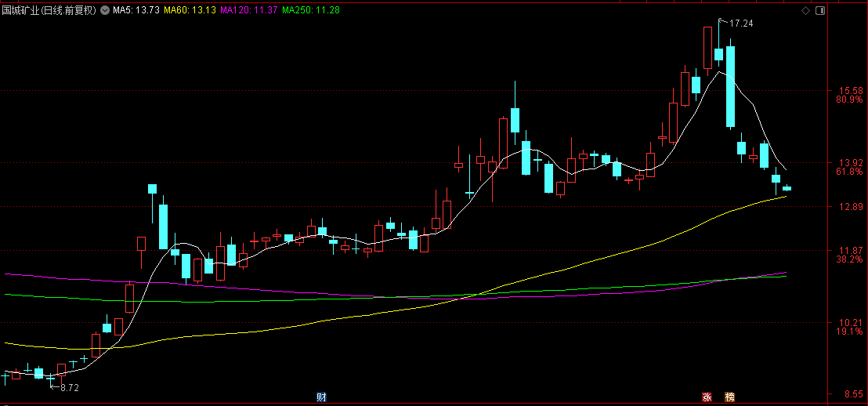The height and width of the screenshot is (406, 868).
Task: Click the 80.9% retracement axis label
Action: pyautogui.click(x=848, y=100)
